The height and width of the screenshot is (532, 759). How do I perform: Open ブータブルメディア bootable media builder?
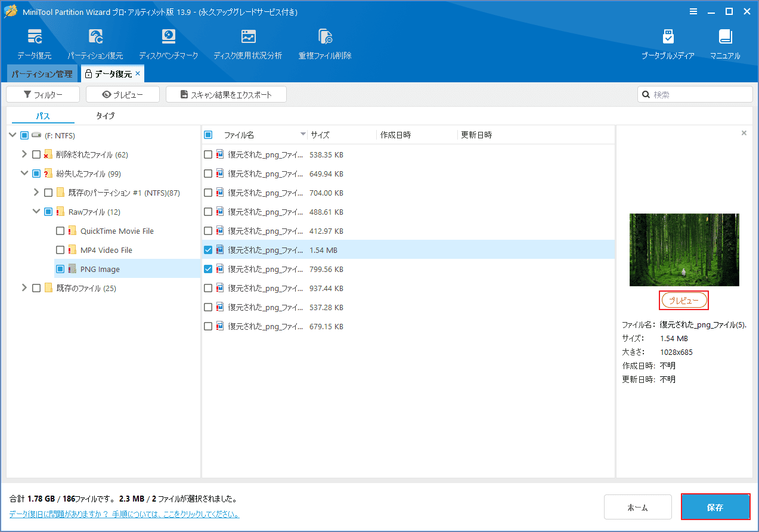pos(668,44)
